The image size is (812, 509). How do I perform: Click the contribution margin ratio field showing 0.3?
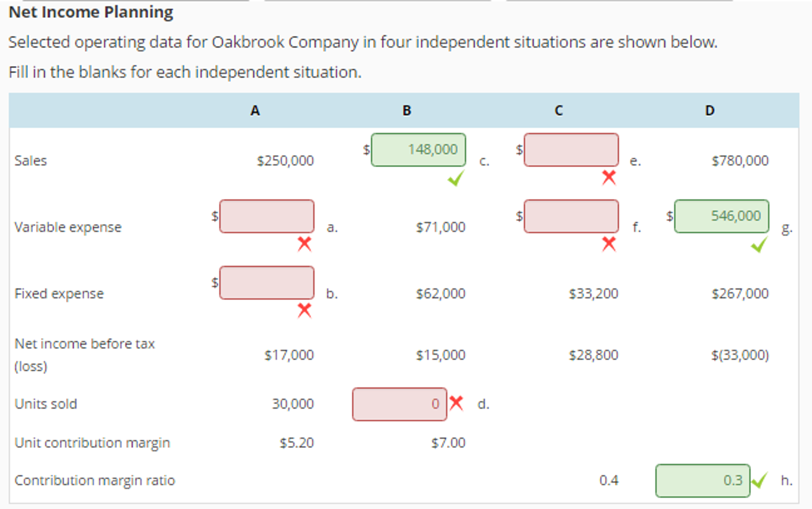pyautogui.click(x=702, y=480)
